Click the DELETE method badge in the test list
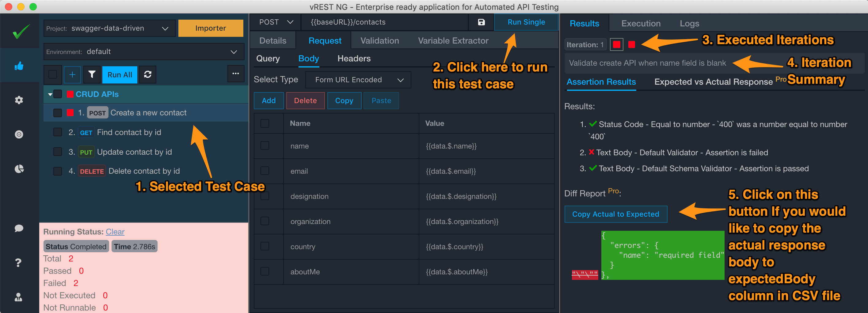This screenshot has width=868, height=313. (x=92, y=171)
